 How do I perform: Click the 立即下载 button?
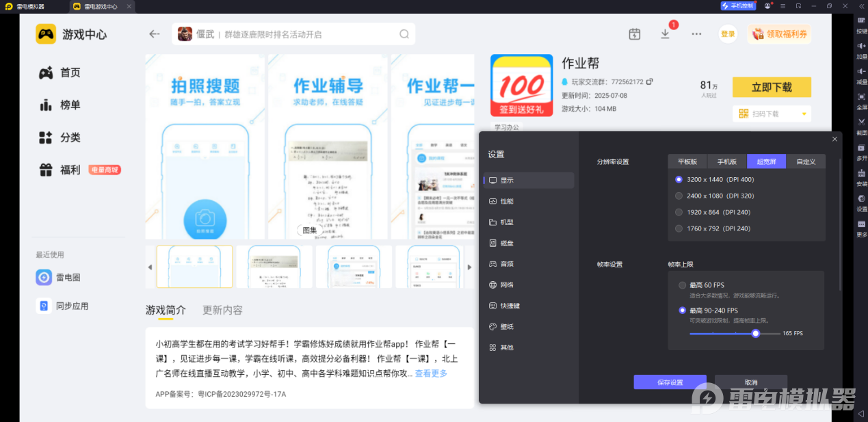coord(771,88)
